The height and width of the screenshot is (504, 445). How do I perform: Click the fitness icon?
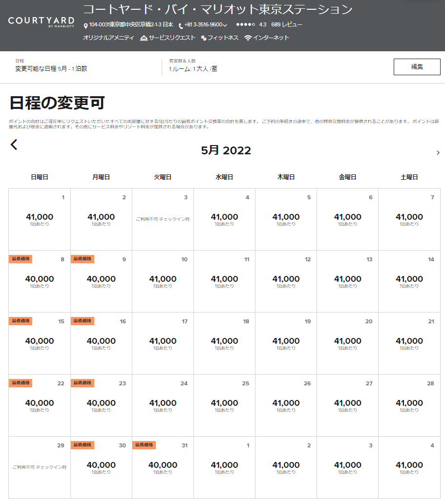click(204, 38)
